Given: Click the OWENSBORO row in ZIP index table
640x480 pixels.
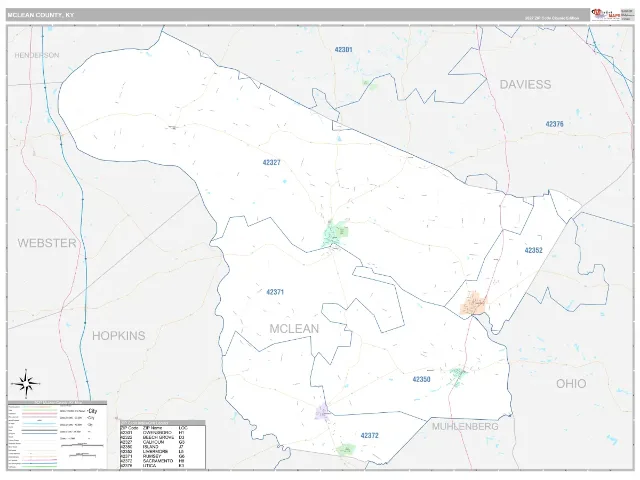Looking at the screenshot, I should (x=162, y=432).
